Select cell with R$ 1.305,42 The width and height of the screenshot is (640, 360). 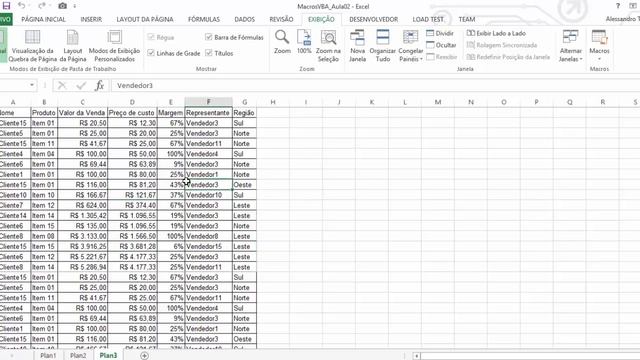pos(82,216)
